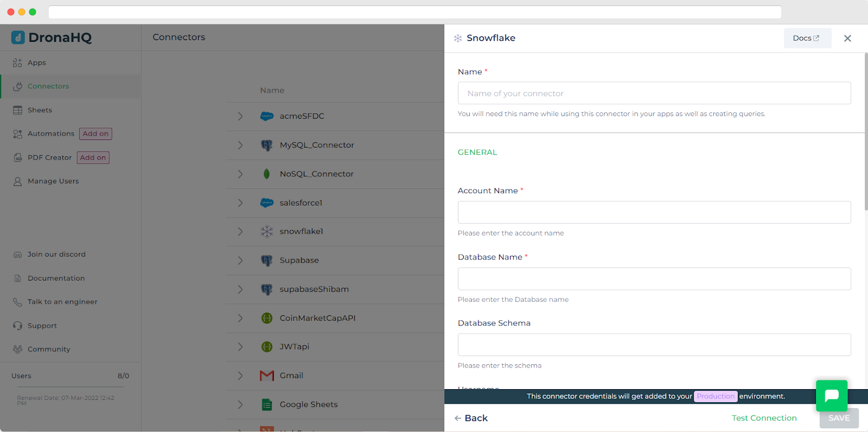Image resolution: width=868 pixels, height=432 pixels.
Task: Click the Google Sheets connector icon
Action: [x=267, y=404]
